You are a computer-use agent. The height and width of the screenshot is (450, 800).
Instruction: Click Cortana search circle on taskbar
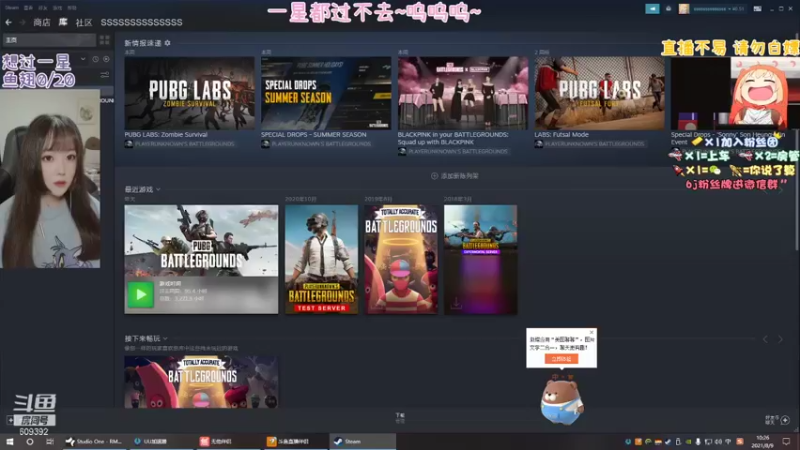tap(30, 441)
